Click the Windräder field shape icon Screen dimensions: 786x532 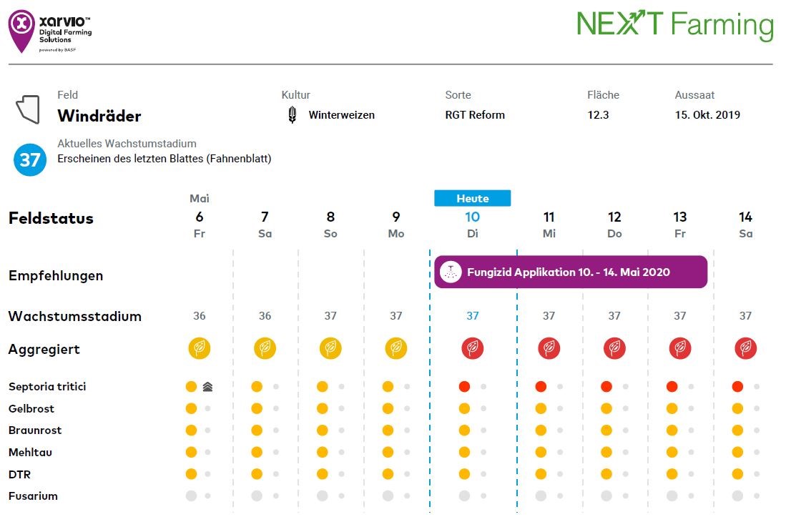click(x=27, y=109)
